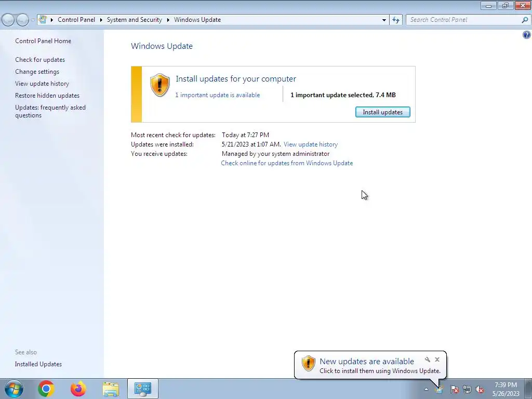Open the Windows Start menu
532x399 pixels.
pos(14,389)
